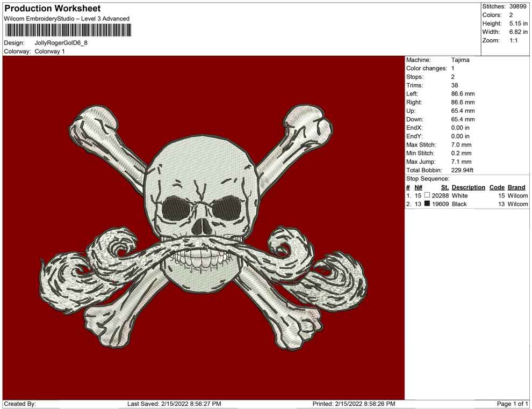
Task: Click the Brand column header
Action: pos(516,187)
